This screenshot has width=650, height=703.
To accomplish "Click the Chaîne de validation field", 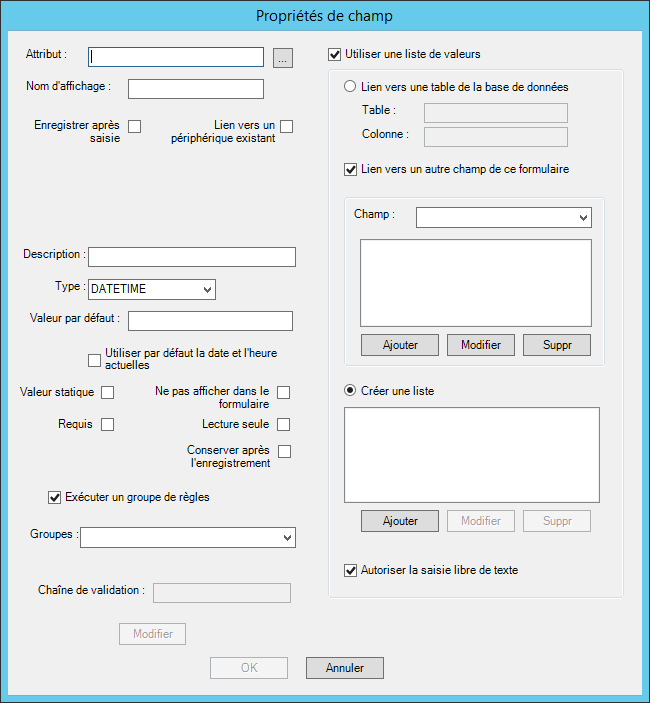I will [x=222, y=593].
